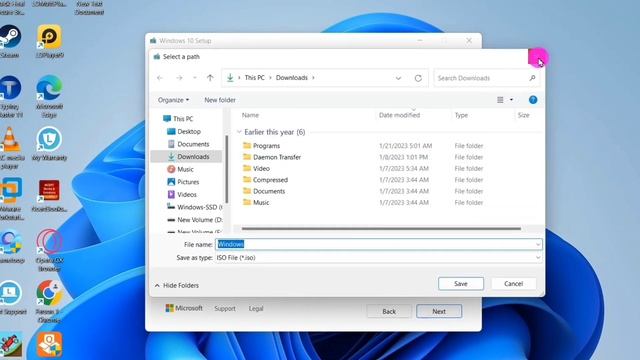Select Windows-SSD drive in navigation pane
Image resolution: width=640 pixels, height=360 pixels.
click(195, 207)
